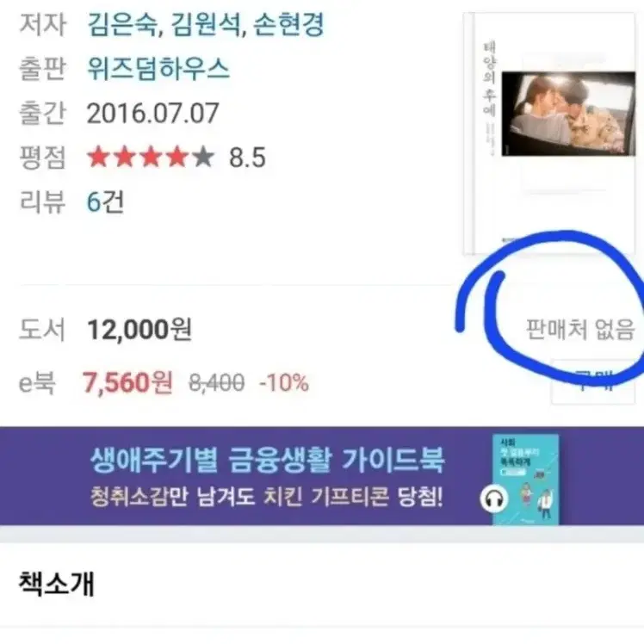Tap the 8.5 rating score
This screenshot has width=644, height=644.
tap(247, 158)
